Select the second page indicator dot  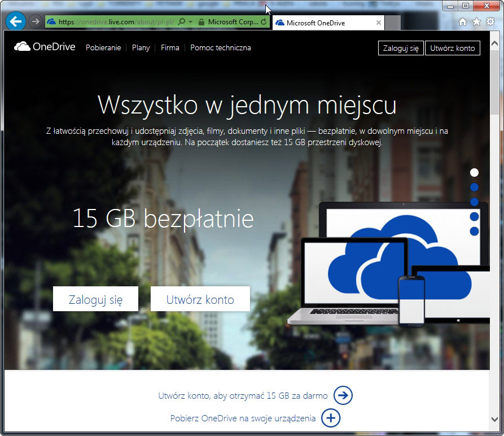[474, 187]
